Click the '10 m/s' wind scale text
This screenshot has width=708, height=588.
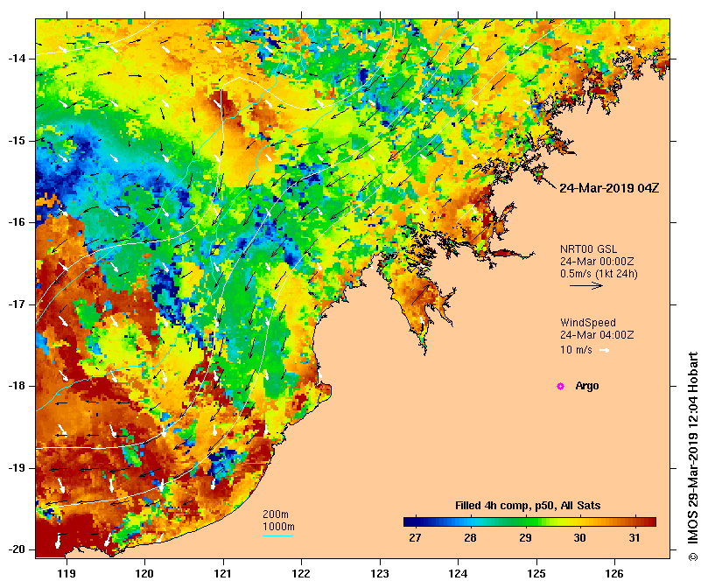click(576, 350)
